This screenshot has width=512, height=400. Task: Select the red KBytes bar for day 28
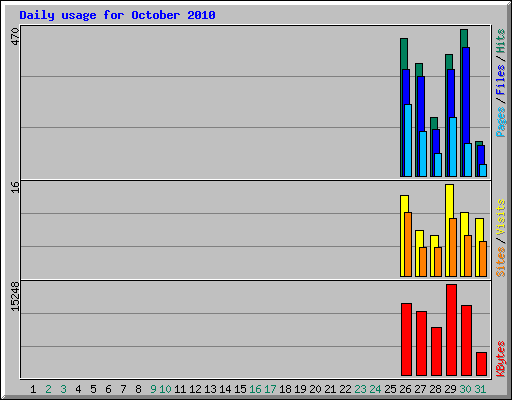436,351
